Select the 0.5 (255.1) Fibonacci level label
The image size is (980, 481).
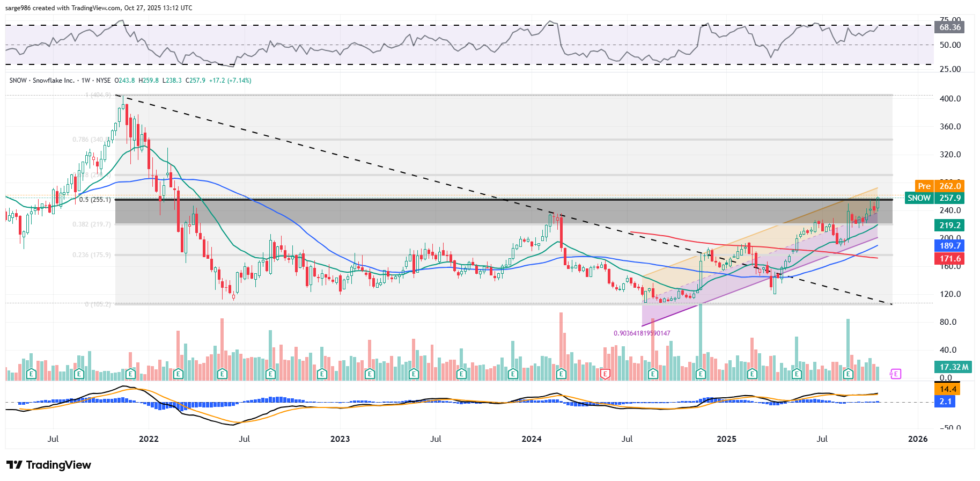pyautogui.click(x=95, y=200)
